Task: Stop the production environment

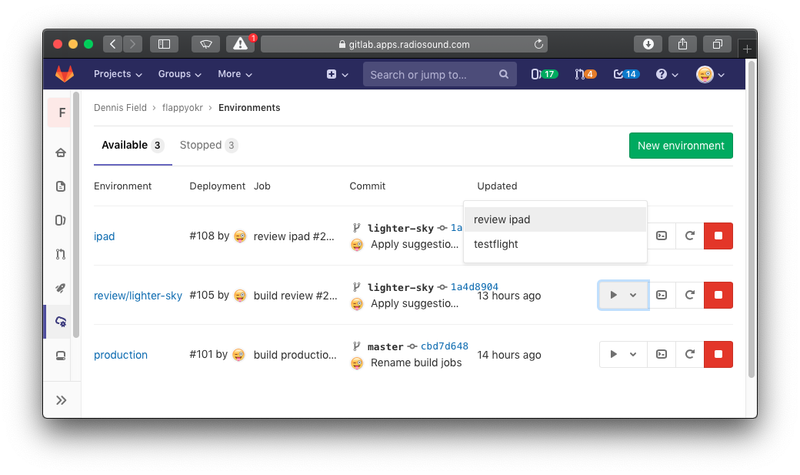Action: click(x=718, y=354)
